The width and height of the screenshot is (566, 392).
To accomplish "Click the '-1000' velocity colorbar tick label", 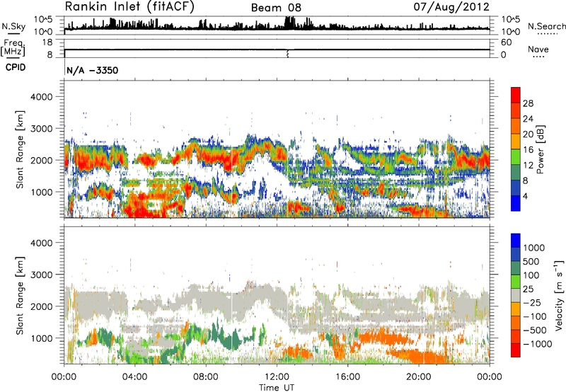I will (537, 344).
